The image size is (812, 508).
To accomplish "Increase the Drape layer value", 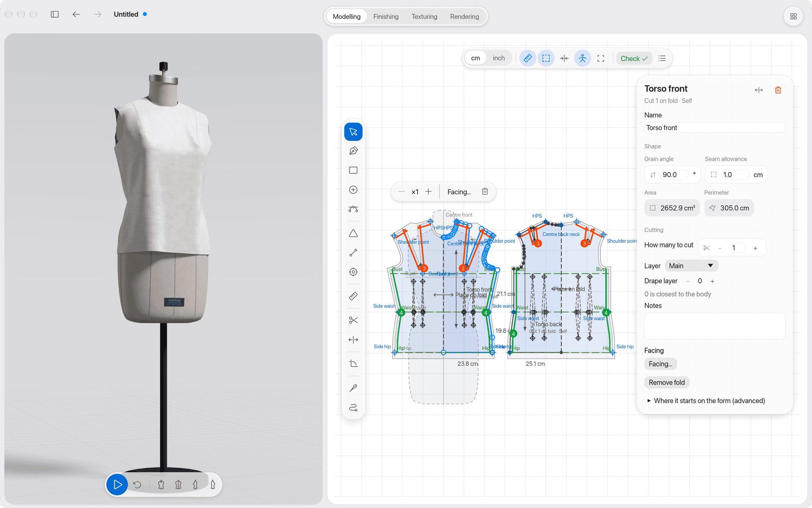I will click(x=712, y=281).
